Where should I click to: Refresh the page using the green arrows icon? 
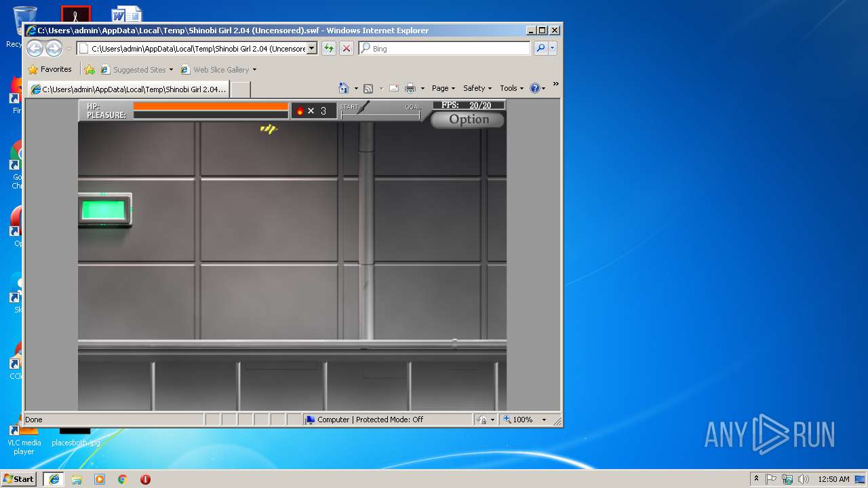click(x=329, y=48)
